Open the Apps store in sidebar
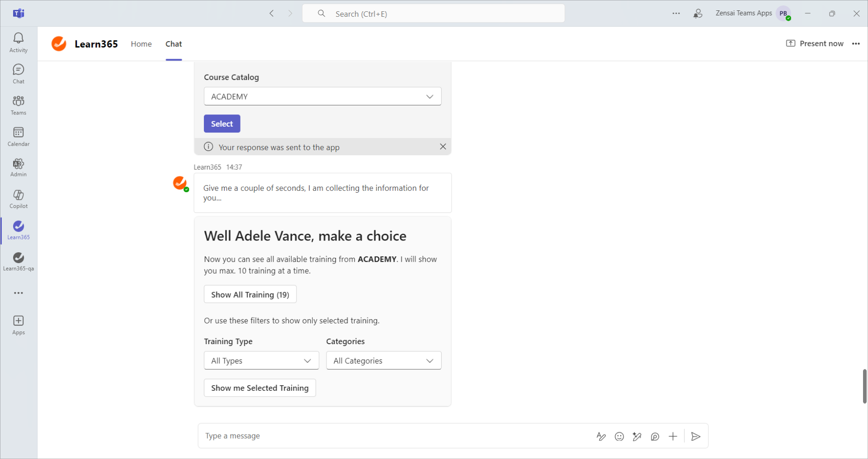The height and width of the screenshot is (459, 868). click(19, 325)
